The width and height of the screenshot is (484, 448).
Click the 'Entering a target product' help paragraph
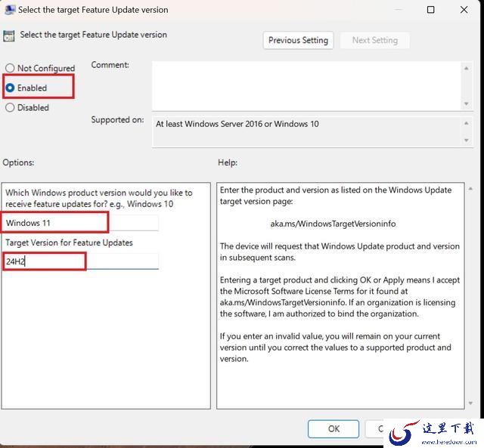[340, 297]
